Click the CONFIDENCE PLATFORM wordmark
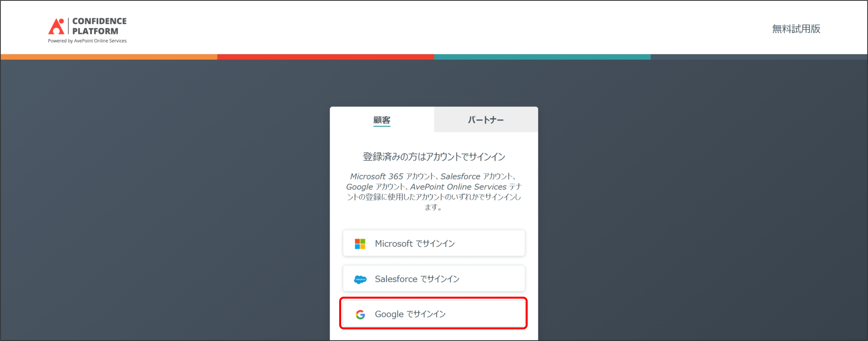 pyautogui.click(x=99, y=26)
